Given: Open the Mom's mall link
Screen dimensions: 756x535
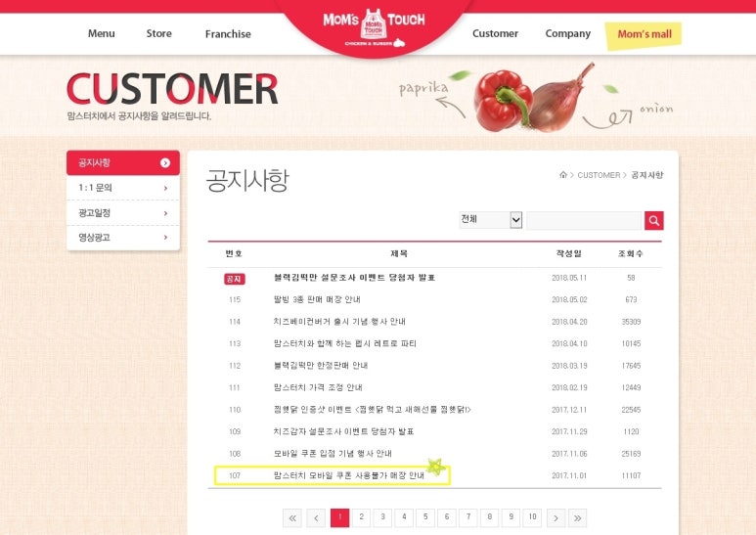Looking at the screenshot, I should (644, 34).
